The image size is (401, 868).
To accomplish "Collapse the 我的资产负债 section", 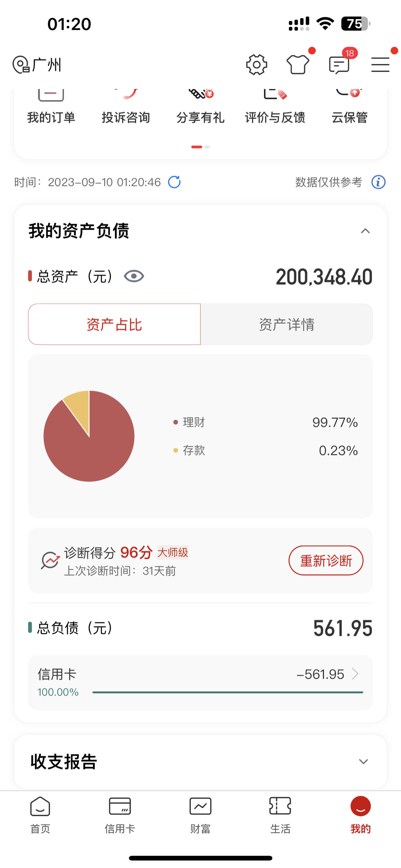I will point(365,231).
